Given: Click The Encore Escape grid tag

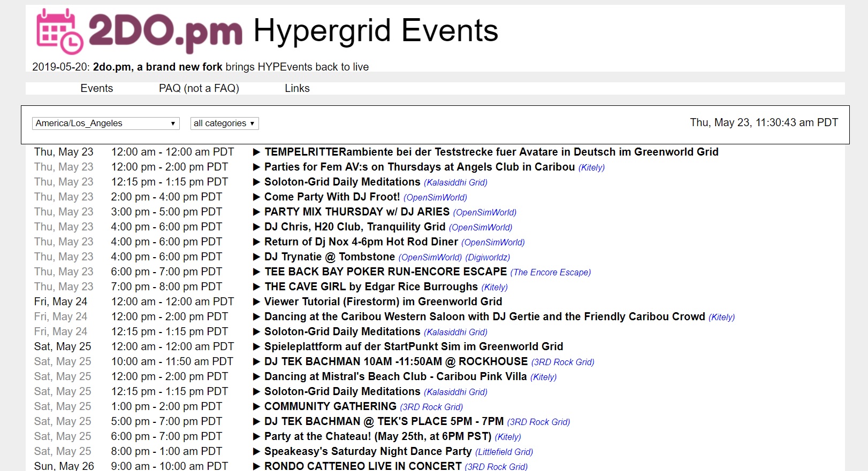Looking at the screenshot, I should point(551,272).
